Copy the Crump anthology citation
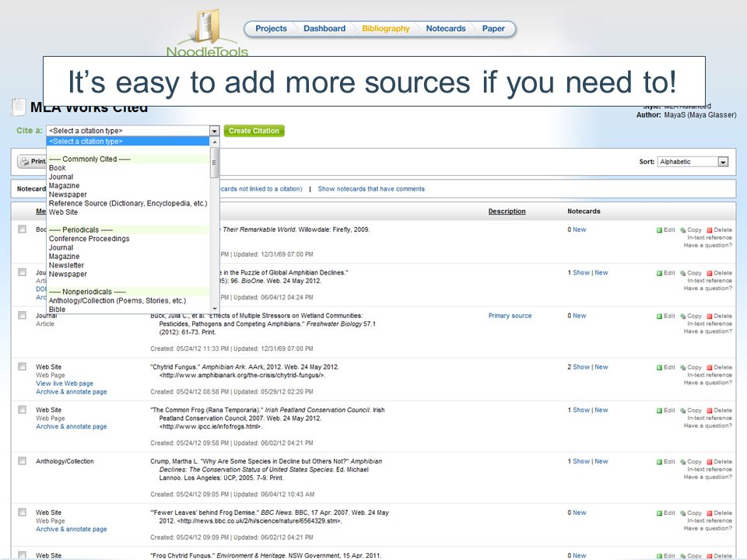Image resolution: width=747 pixels, height=560 pixels. [691, 462]
